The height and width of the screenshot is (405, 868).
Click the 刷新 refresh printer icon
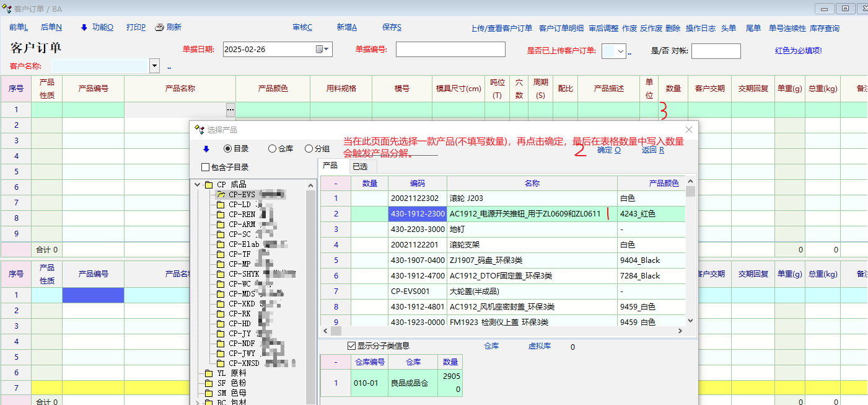click(x=159, y=27)
